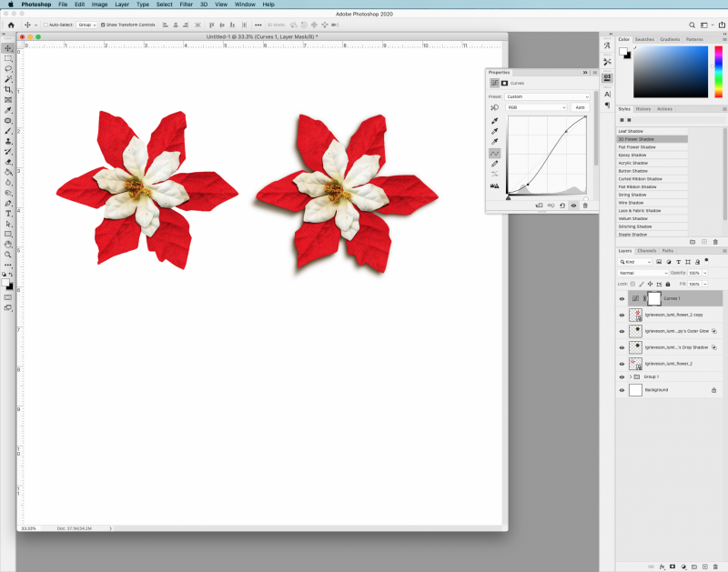The image size is (728, 572).
Task: Select the Brush tool
Action: [x=8, y=131]
